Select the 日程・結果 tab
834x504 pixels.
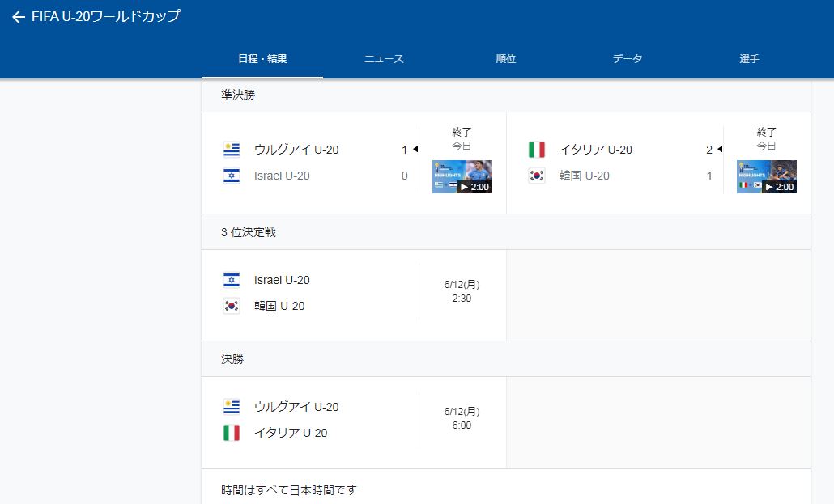[262, 59]
